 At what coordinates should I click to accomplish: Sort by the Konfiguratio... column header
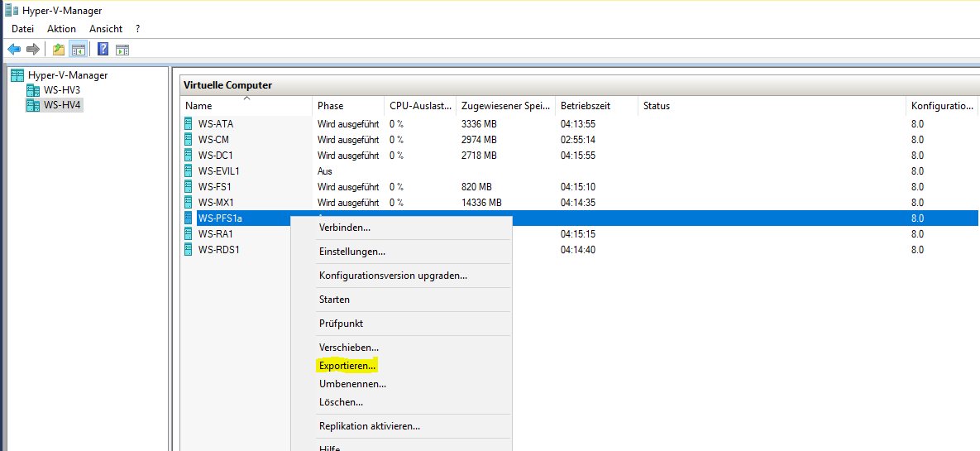click(x=941, y=106)
